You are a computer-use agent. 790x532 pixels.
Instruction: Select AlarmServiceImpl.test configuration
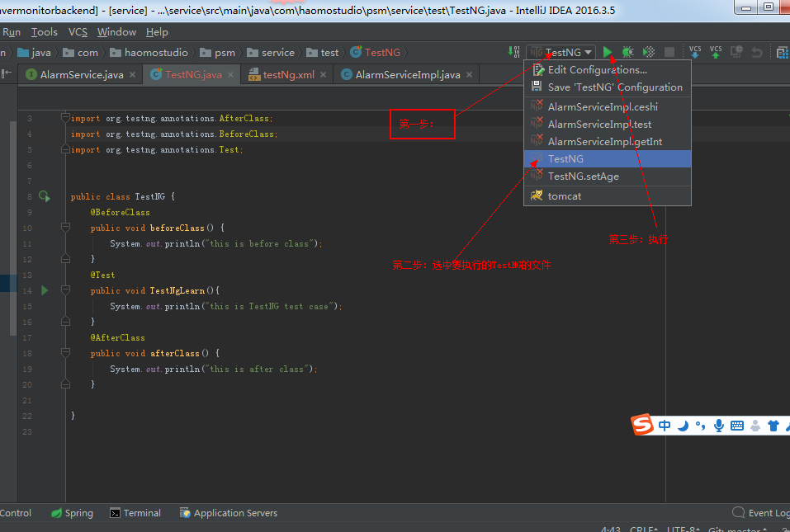tap(607, 125)
